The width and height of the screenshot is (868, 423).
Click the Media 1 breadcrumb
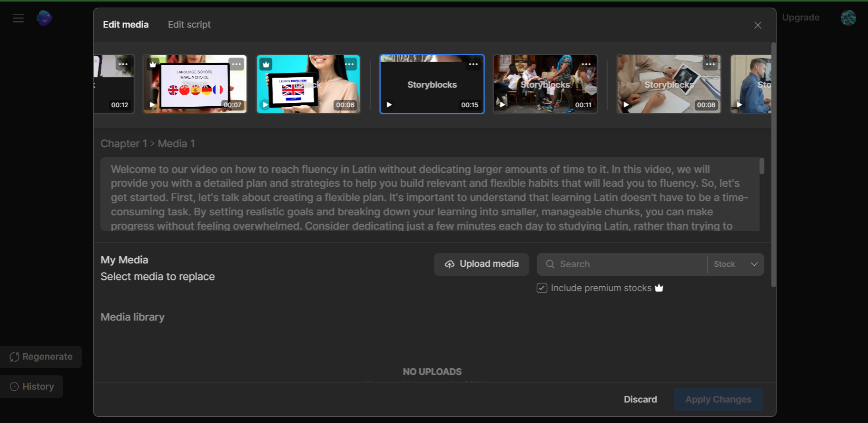176,144
